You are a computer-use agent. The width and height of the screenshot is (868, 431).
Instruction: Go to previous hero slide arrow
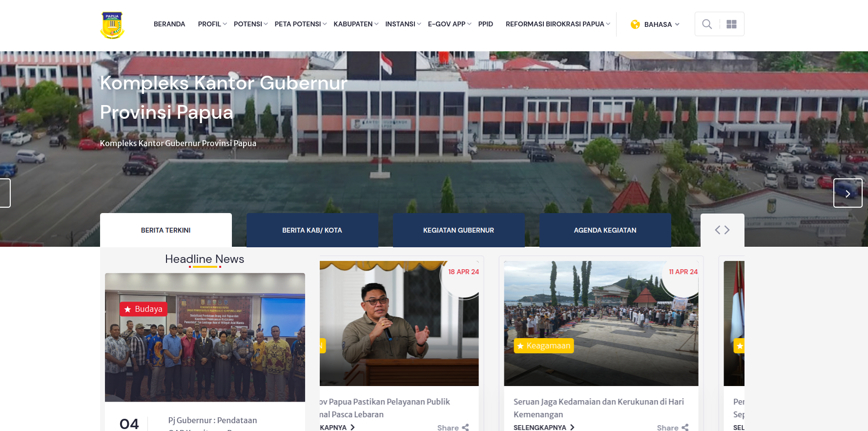coord(5,193)
